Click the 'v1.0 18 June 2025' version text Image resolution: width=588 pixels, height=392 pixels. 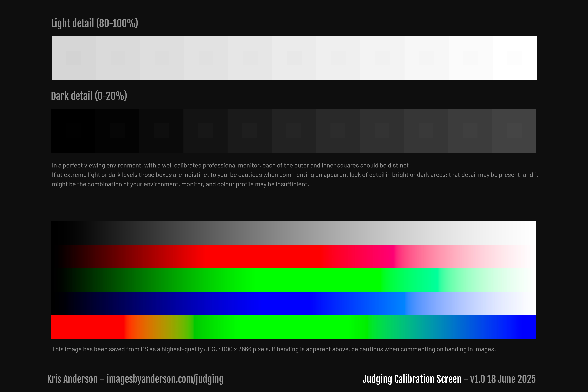pos(503,379)
